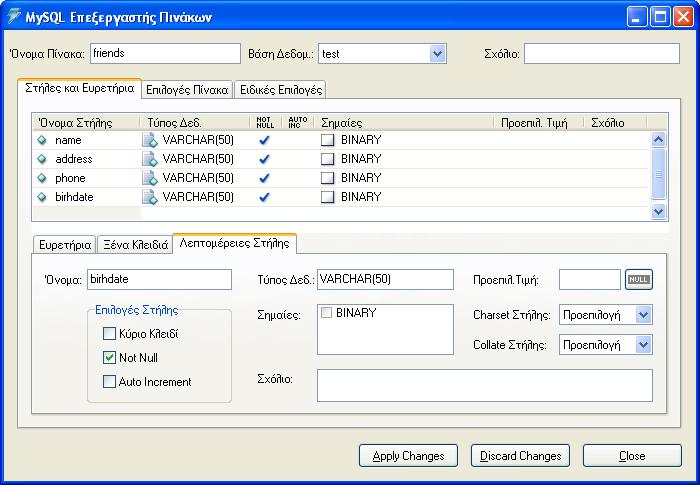Click the diamond icon beside phone column

point(42,178)
